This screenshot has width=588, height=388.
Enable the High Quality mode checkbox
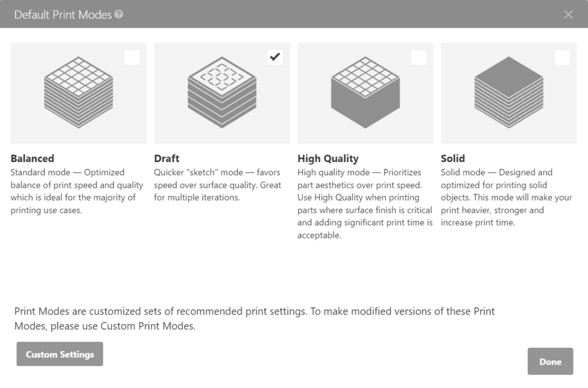(419, 57)
